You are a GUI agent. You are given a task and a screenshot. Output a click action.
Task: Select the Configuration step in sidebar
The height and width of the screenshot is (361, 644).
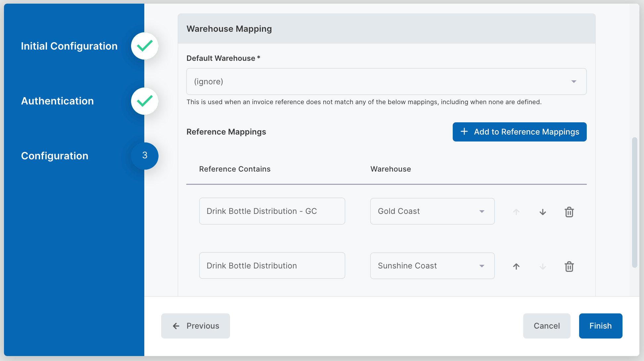tap(55, 156)
